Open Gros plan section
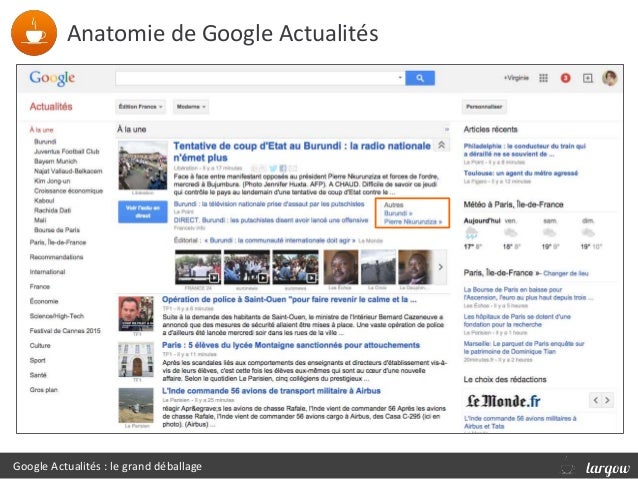The width and height of the screenshot is (638, 479). click(x=44, y=389)
